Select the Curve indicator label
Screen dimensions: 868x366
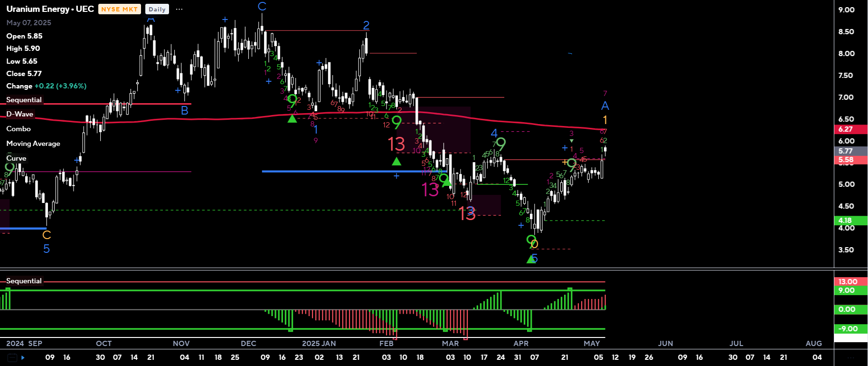pyautogui.click(x=16, y=158)
